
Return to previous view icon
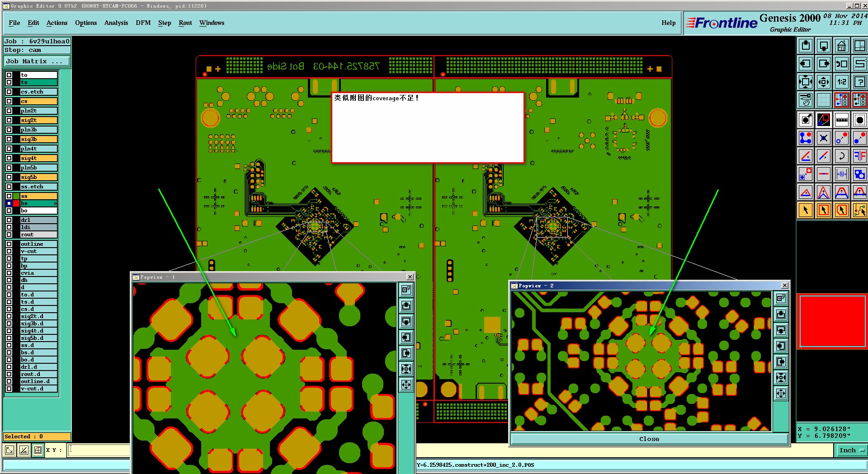click(x=842, y=64)
